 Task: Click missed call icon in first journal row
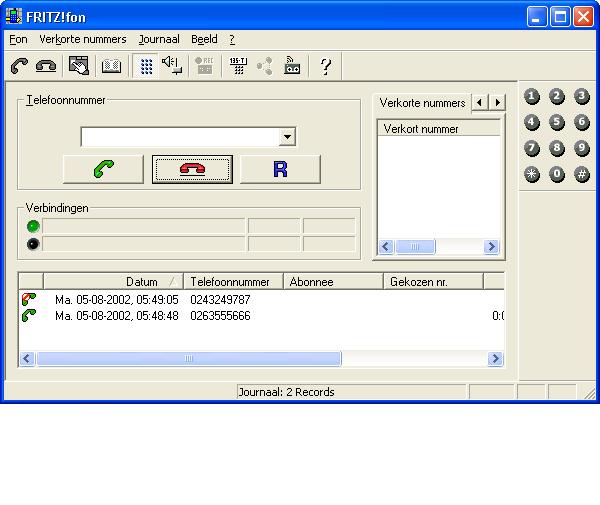click(x=29, y=299)
